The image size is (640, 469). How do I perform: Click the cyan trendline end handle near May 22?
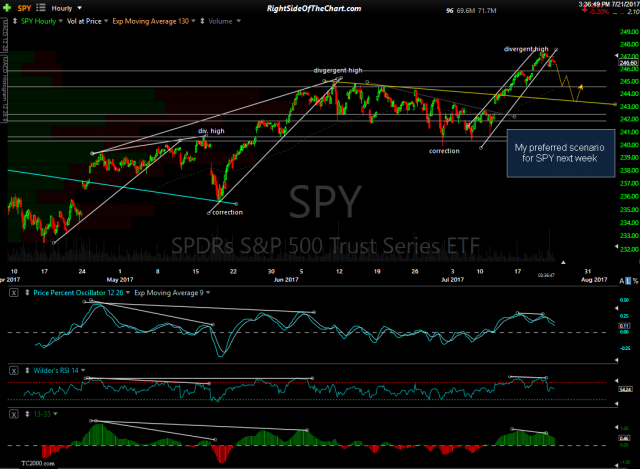pos(236,204)
